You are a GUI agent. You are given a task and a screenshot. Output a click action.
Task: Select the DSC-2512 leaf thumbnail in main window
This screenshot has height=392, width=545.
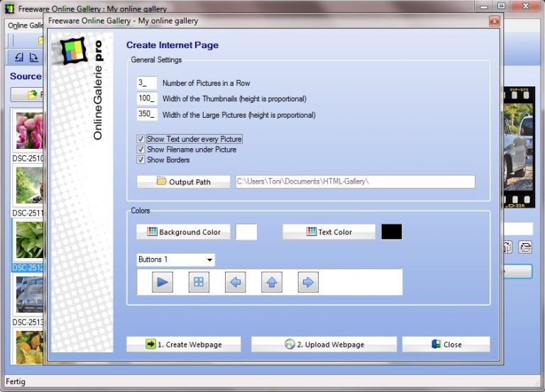pyautogui.click(x=29, y=240)
